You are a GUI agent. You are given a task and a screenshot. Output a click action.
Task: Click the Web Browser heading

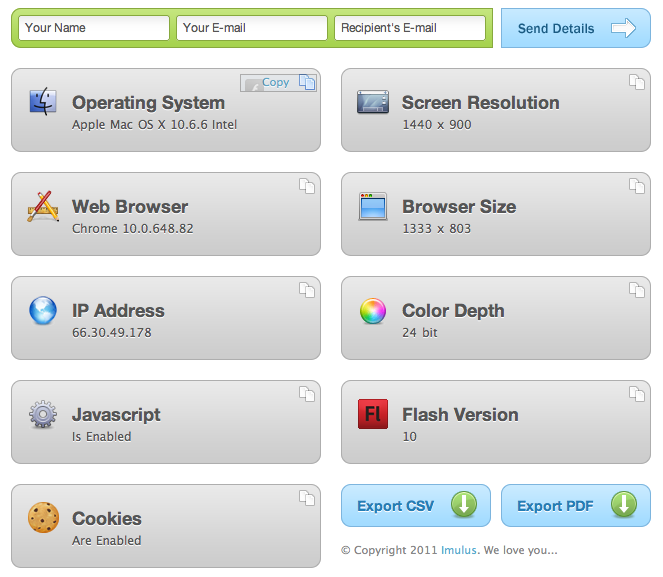point(130,207)
